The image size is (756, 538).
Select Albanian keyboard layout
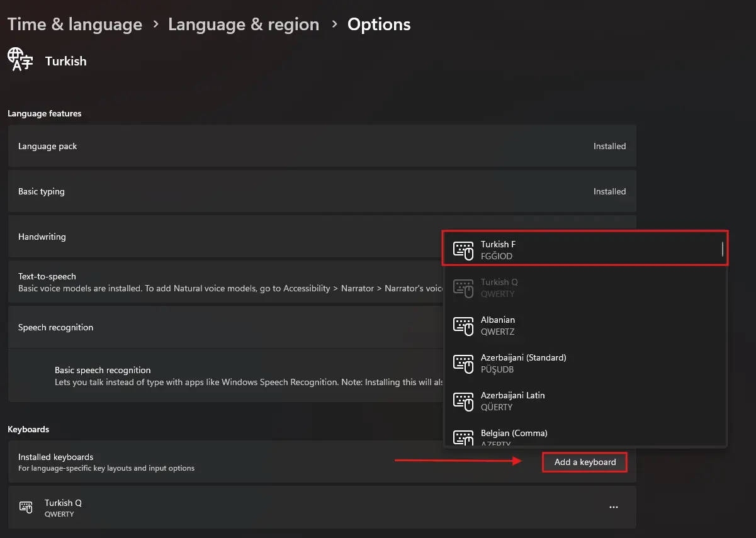[585, 325]
